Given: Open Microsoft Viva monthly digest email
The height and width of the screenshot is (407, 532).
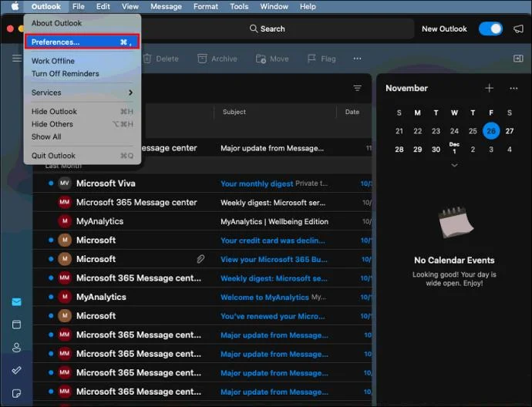Looking at the screenshot, I should 202,183.
